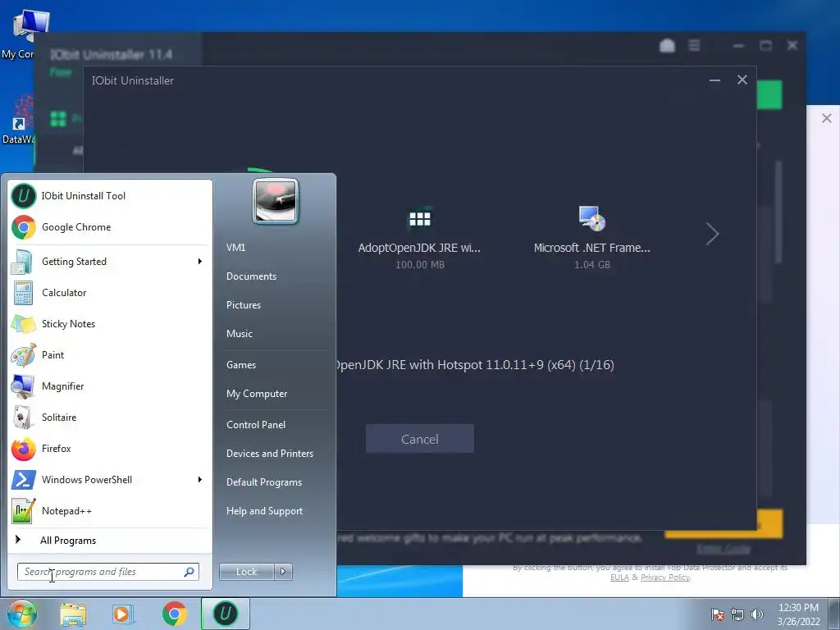Click Privacy Policy link in installer window
Screen dimensions: 840x630
[x=665, y=577]
